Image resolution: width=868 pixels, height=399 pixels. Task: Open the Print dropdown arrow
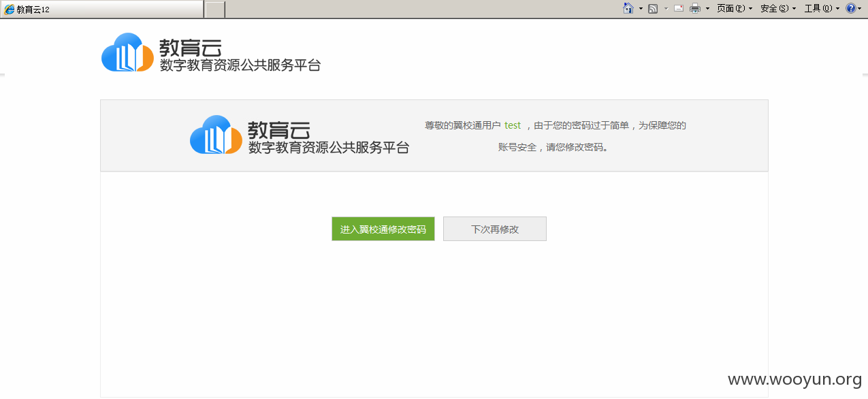coord(707,9)
